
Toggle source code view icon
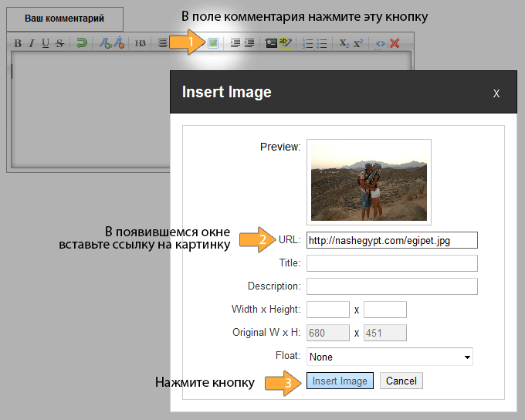(380, 43)
